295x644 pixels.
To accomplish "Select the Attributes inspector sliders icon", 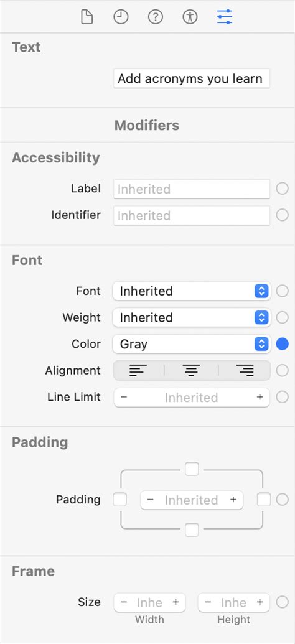I will (x=225, y=17).
